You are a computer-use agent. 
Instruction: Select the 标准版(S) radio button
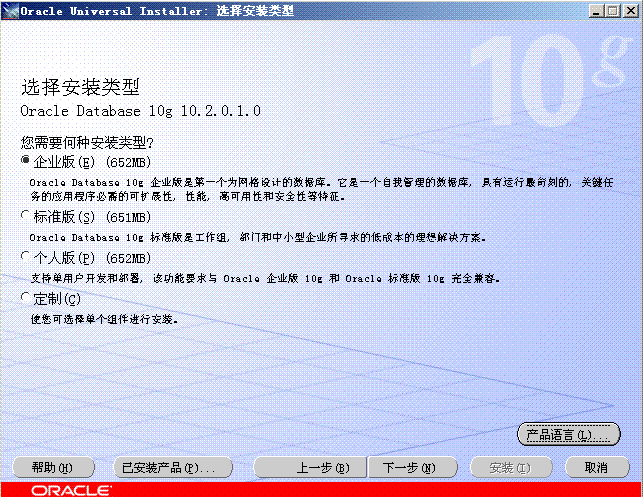(25, 215)
